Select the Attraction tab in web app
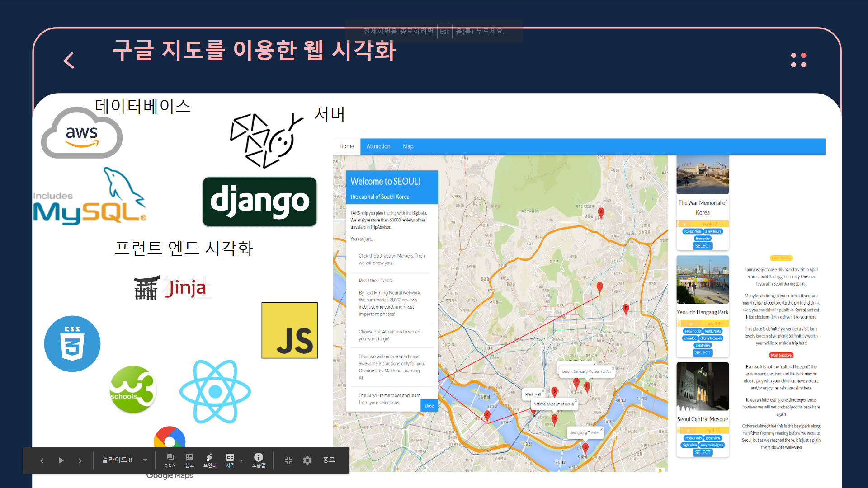The width and height of the screenshot is (868, 488). [x=378, y=146]
